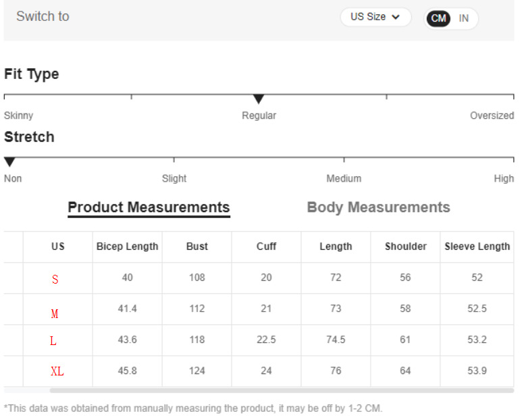Select the L size row label
Screen dimensions: 524x420
pos(53,342)
